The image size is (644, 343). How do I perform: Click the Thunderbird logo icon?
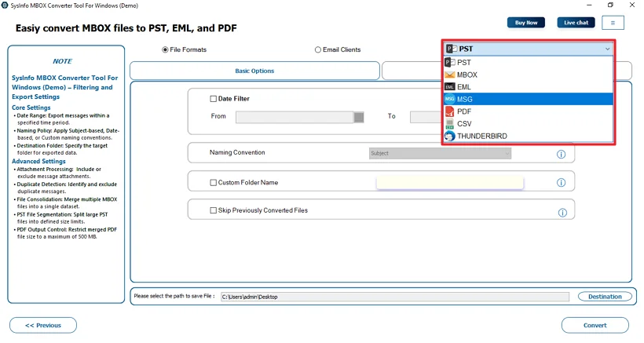(450, 137)
